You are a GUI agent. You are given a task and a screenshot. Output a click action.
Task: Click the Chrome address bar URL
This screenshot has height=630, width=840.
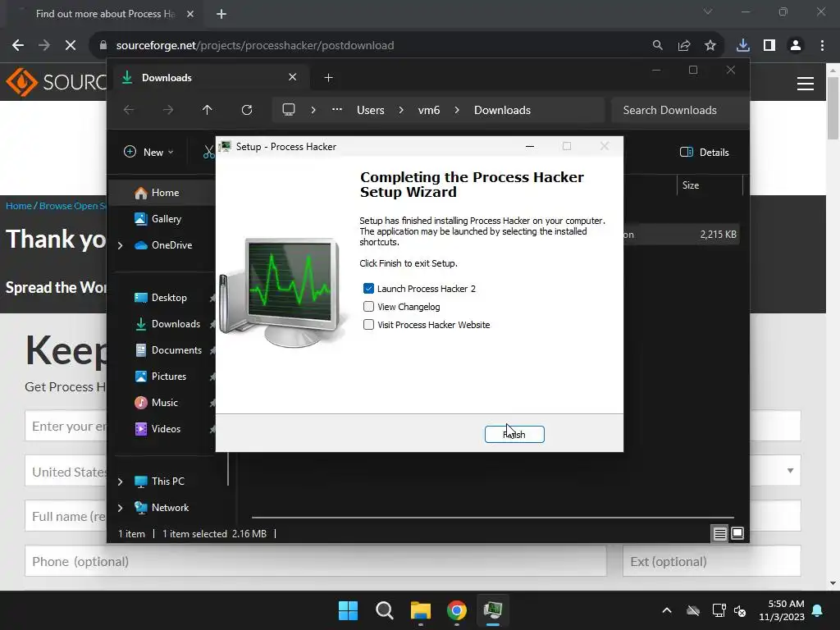point(255,46)
